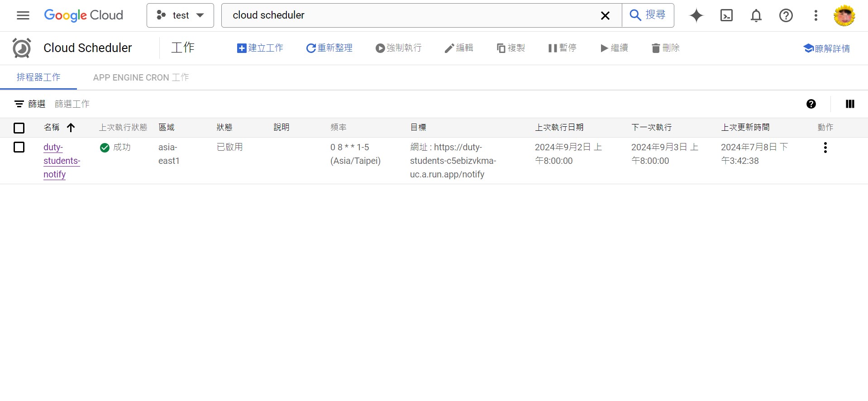Click the 狀態 column header
868x401 pixels.
tap(224, 128)
